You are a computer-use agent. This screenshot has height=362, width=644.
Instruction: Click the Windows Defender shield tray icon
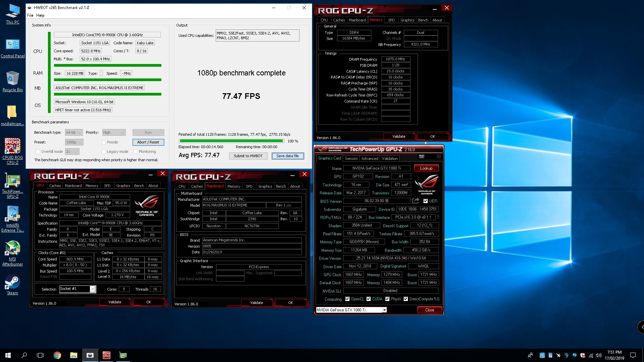click(x=583, y=355)
